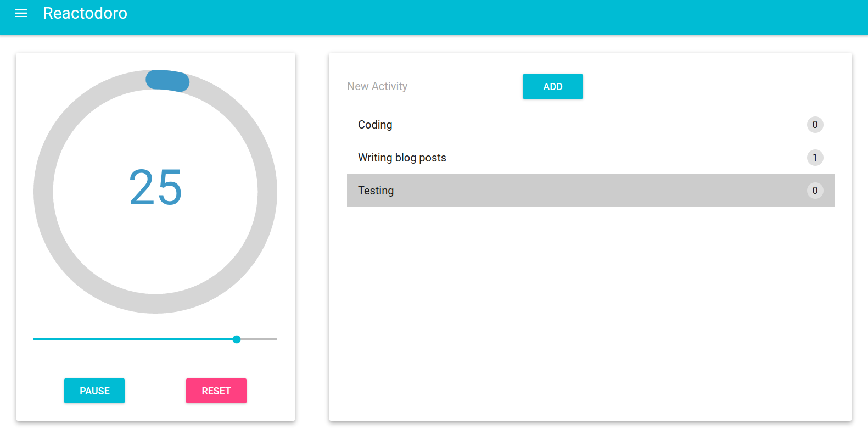This screenshot has height=435, width=868.
Task: Select the Coding activity
Action: click(x=591, y=125)
